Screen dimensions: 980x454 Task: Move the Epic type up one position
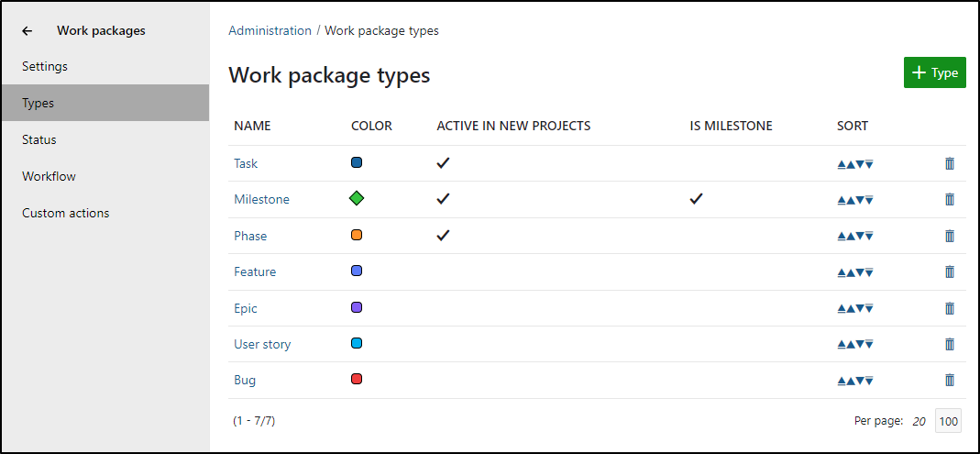(x=850, y=309)
